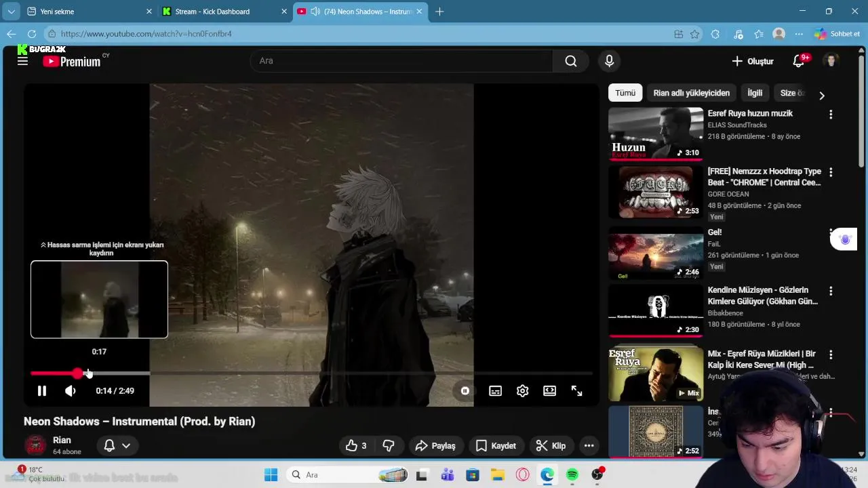Dislike the video with thumbs down
This screenshot has height=488, width=868.
(x=389, y=446)
